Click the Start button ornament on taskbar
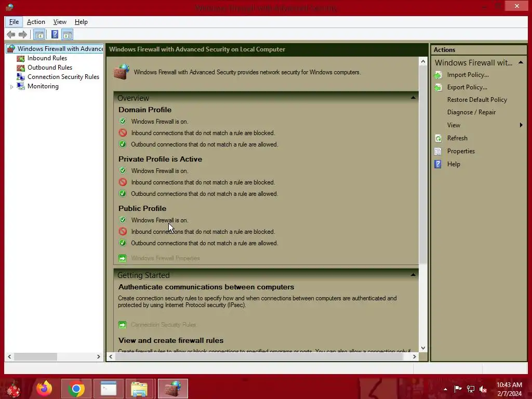This screenshot has height=399, width=532. tap(13, 389)
